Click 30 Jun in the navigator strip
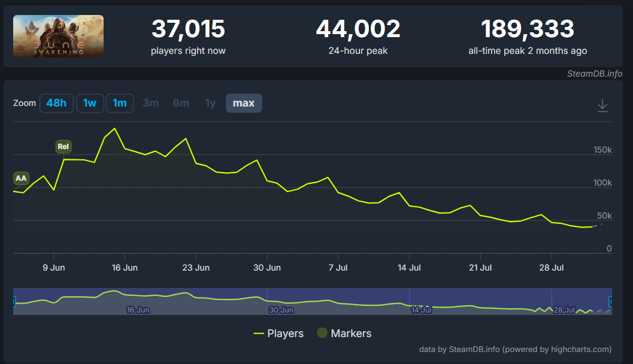 (x=281, y=310)
